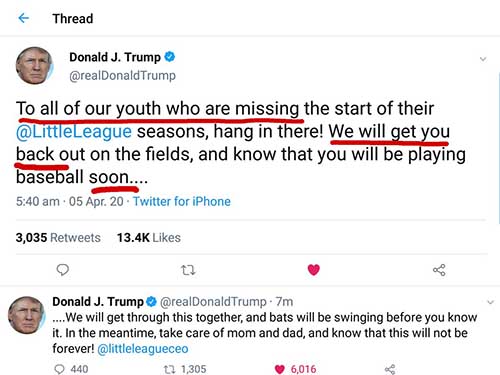
Task: Share the second tweet via share icon
Action: 390,369
